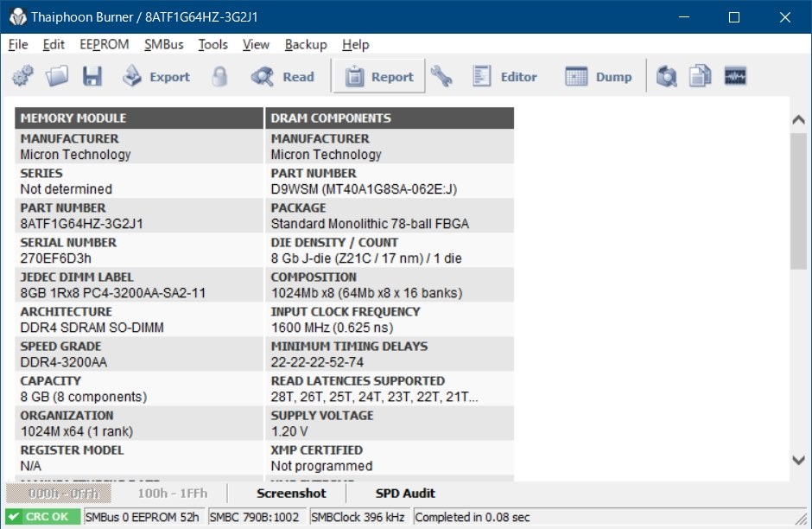Image resolution: width=812 pixels, height=529 pixels.
Task: Select the 1024M x64 (1 rank) organization value
Action: click(x=77, y=431)
